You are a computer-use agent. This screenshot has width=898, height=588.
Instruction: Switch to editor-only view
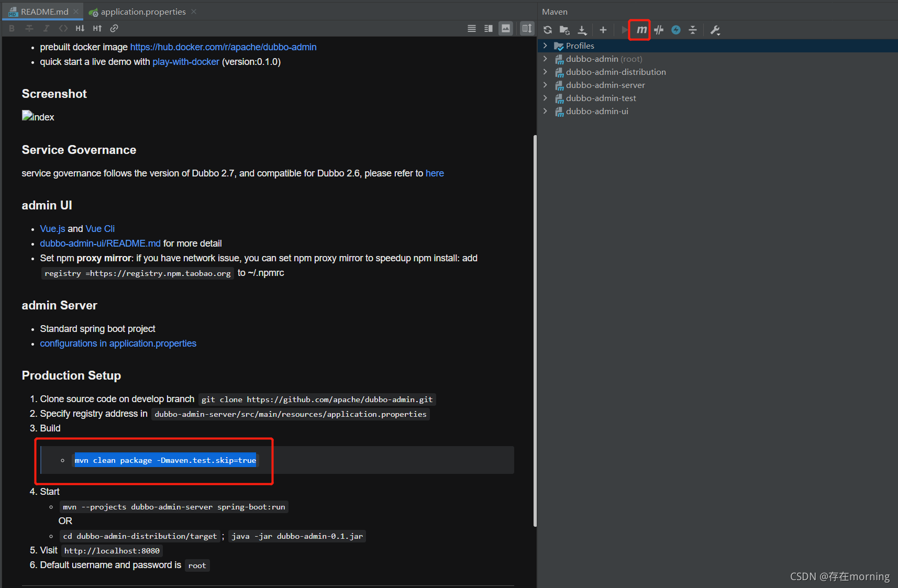click(472, 28)
